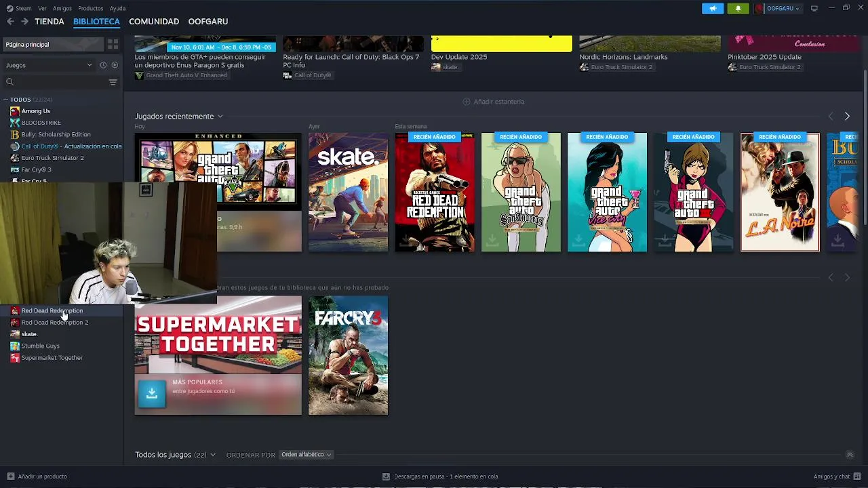Click the BLOODSTRIKE game icon

15,123
